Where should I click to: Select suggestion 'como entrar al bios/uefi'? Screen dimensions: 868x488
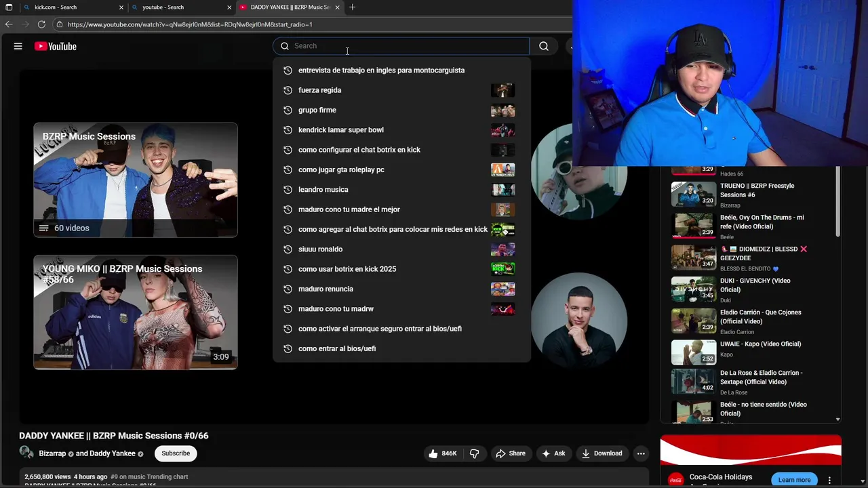point(401,348)
